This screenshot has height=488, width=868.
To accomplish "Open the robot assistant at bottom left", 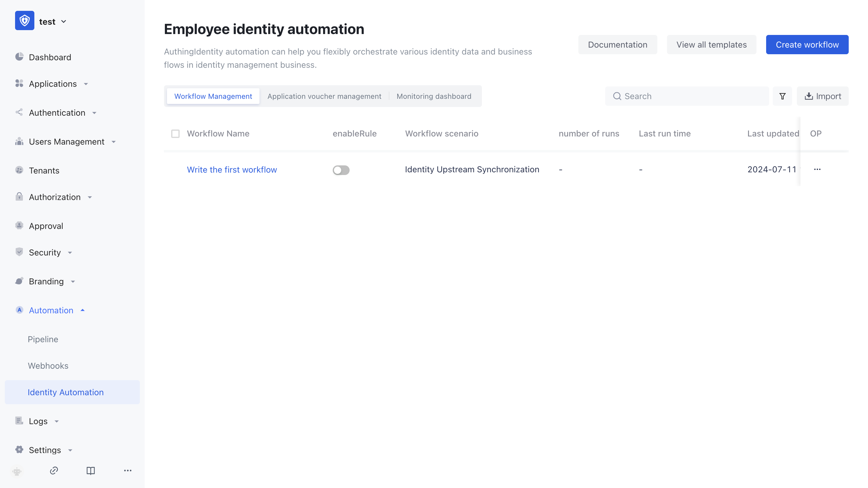I will point(17,471).
